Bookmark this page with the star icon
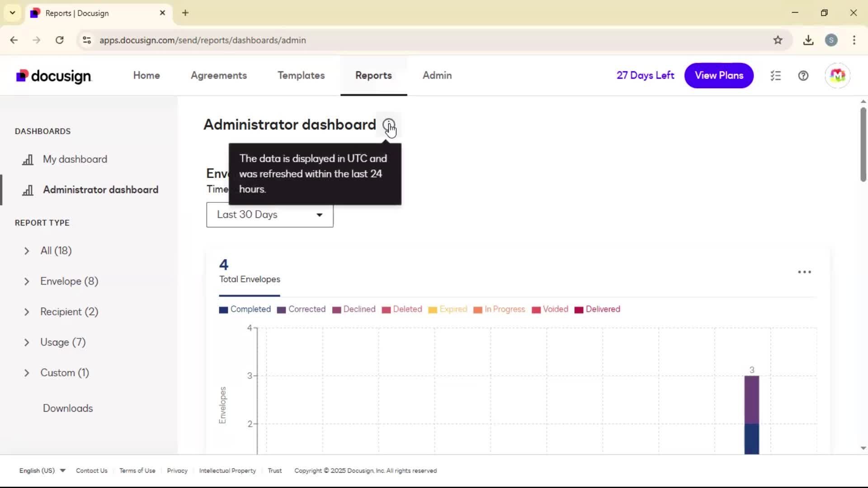The width and height of the screenshot is (868, 488). tap(778, 40)
